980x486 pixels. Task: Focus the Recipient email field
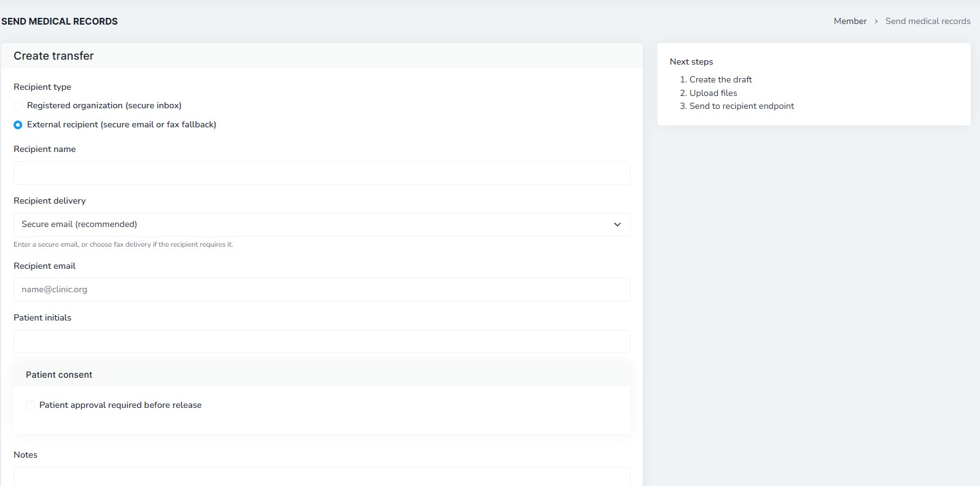pos(321,289)
